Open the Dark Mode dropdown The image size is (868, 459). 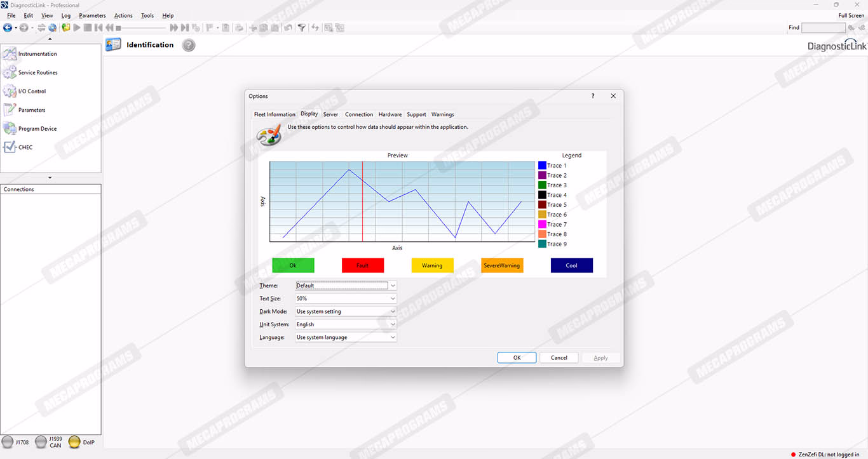tap(393, 312)
